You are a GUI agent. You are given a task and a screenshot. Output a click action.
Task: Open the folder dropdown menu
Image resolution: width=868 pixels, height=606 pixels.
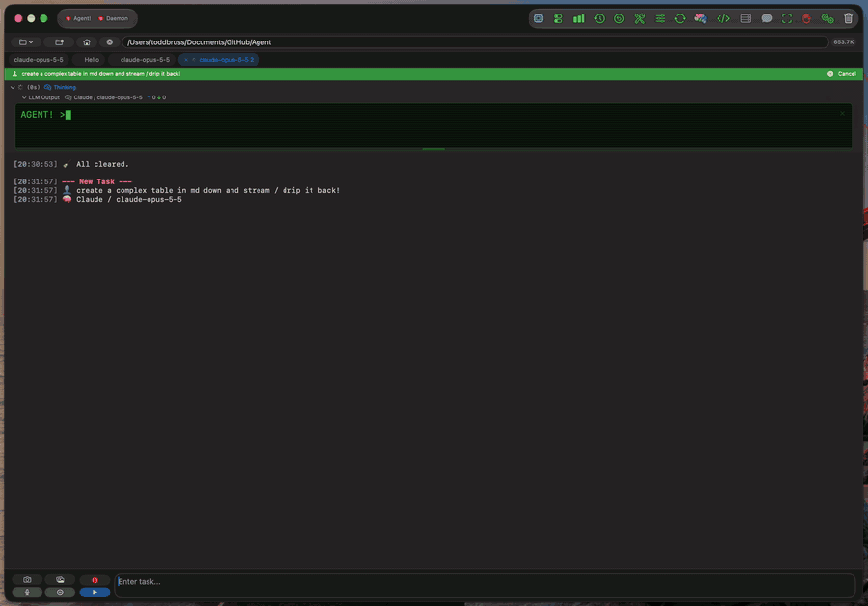coord(26,42)
